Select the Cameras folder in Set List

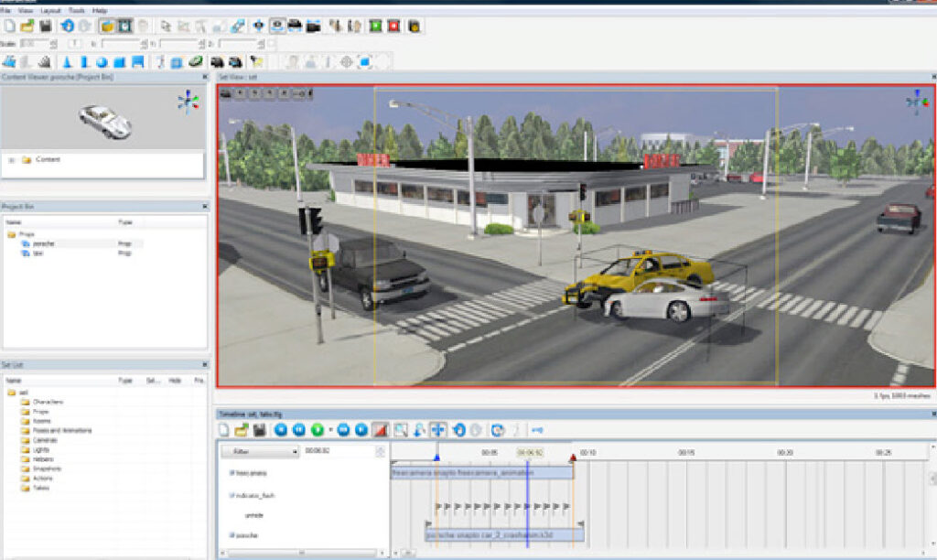click(45, 440)
